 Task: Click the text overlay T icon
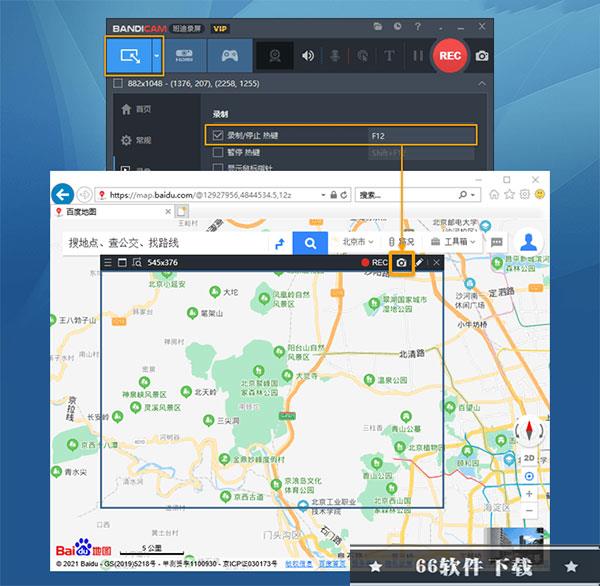pyautogui.click(x=389, y=56)
